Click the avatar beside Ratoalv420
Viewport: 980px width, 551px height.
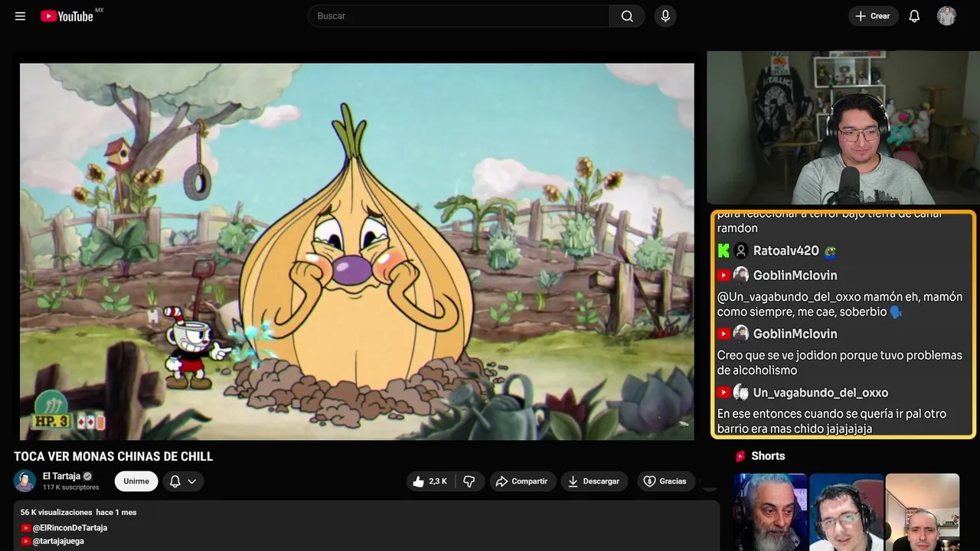click(741, 251)
